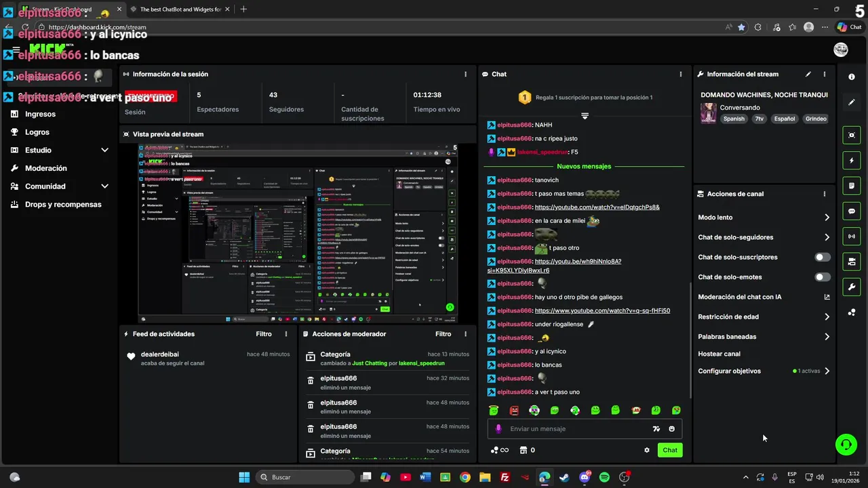Edit stream info via pencil icon

point(808,74)
